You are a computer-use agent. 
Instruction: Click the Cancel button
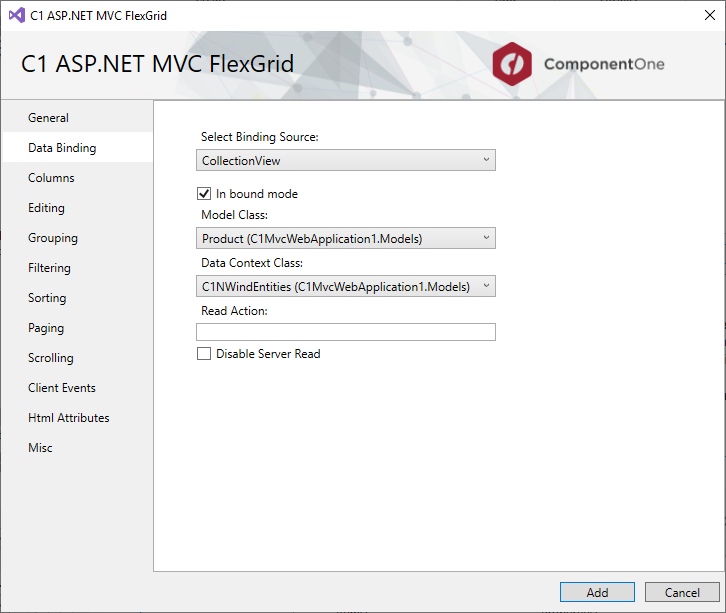point(682,592)
